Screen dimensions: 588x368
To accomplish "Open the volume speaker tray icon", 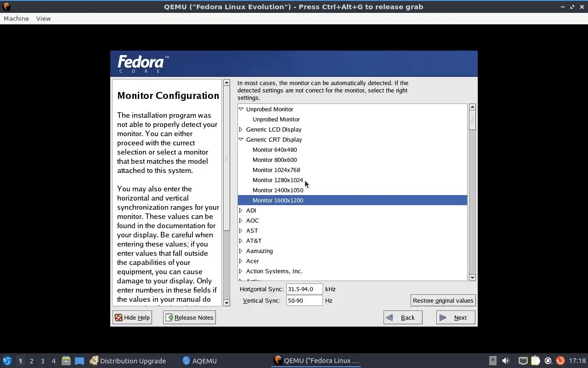I will coord(506,361).
